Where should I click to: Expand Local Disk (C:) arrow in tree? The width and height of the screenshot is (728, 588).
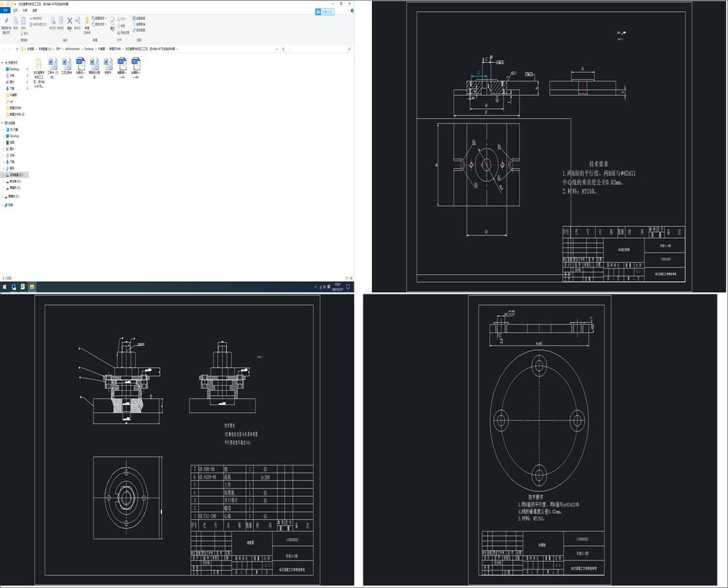click(x=4, y=174)
